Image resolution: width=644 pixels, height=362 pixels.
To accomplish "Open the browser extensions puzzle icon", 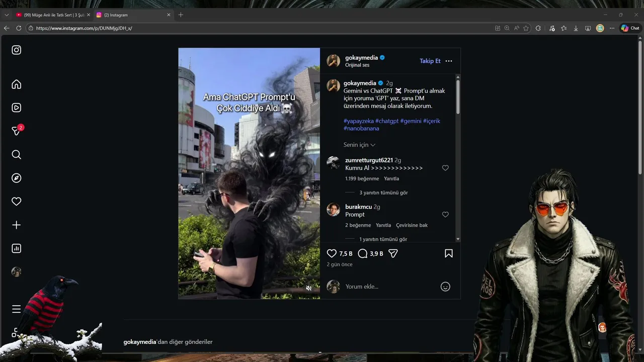I will pyautogui.click(x=538, y=28).
